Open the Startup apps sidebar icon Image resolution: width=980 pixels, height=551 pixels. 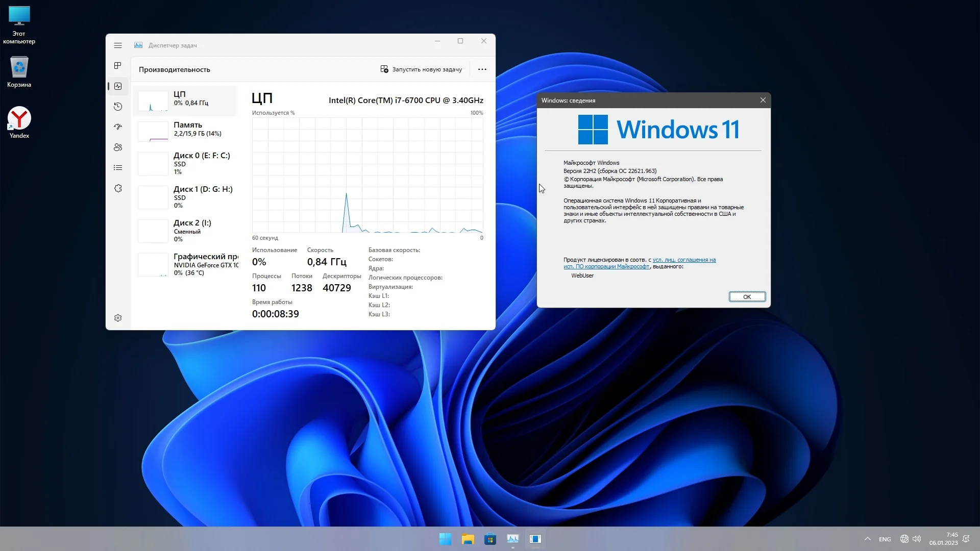pos(118,127)
